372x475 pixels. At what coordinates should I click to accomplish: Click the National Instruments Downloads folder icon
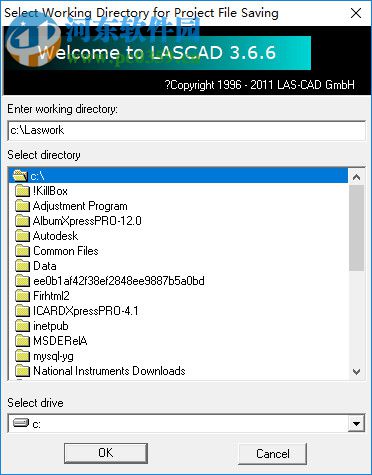(22, 371)
